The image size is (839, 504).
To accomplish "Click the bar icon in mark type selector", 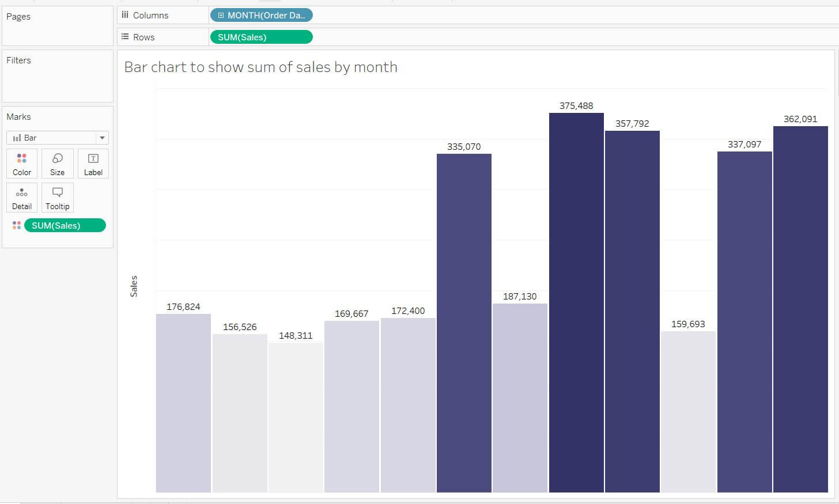I will click(x=17, y=138).
